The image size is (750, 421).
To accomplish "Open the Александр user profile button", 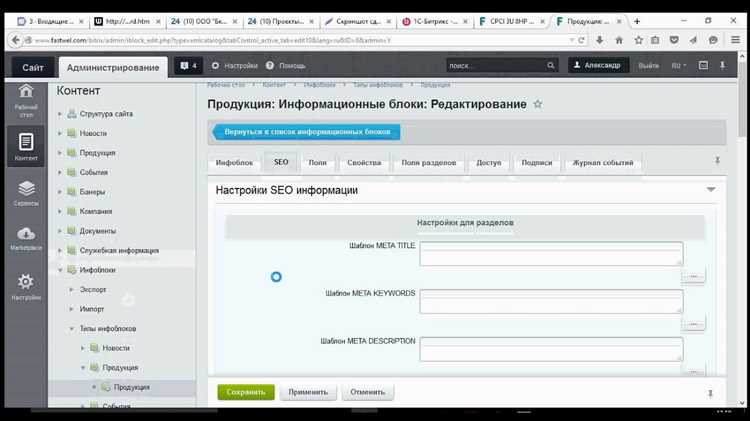I will coord(598,65).
